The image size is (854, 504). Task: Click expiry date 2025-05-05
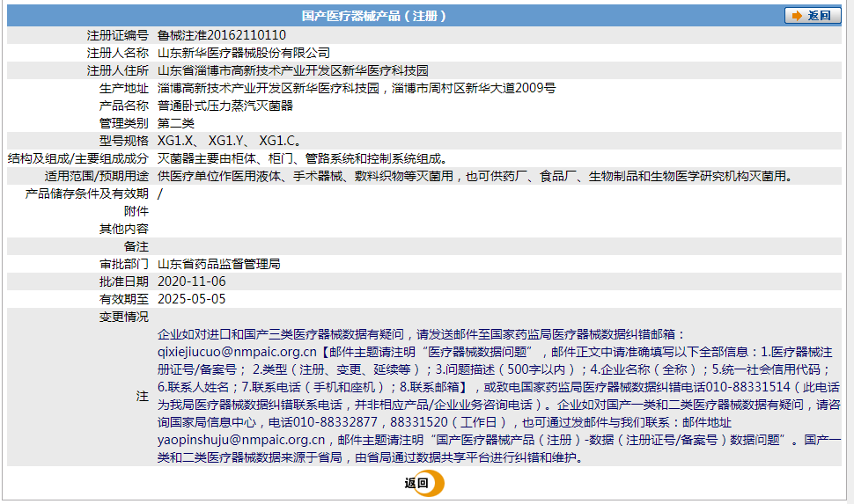click(192, 299)
